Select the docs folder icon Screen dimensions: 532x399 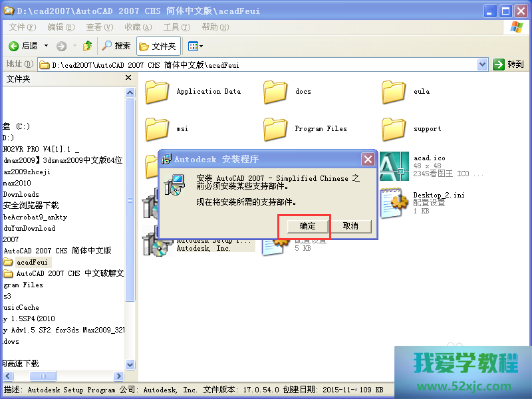(x=275, y=92)
